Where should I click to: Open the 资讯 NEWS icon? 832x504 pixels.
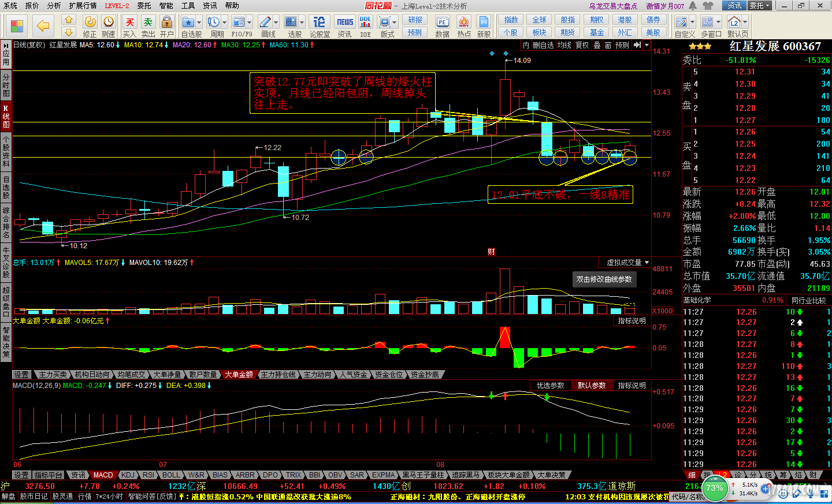pyautogui.click(x=345, y=26)
